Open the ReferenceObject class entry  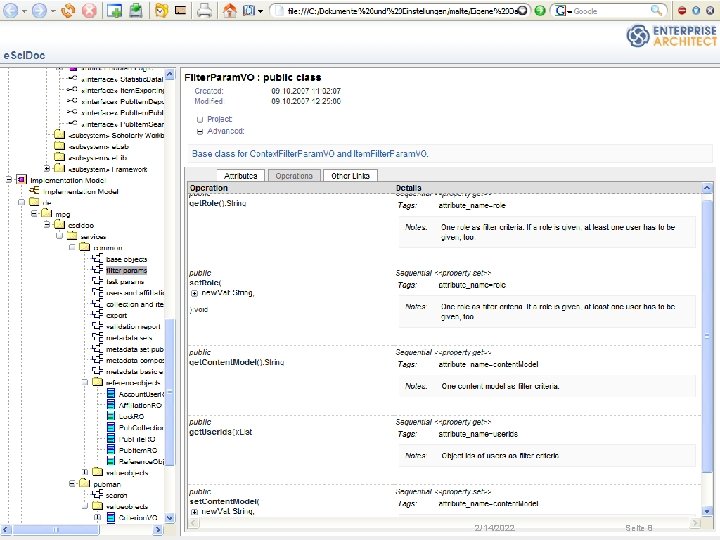pyautogui.click(x=141, y=461)
